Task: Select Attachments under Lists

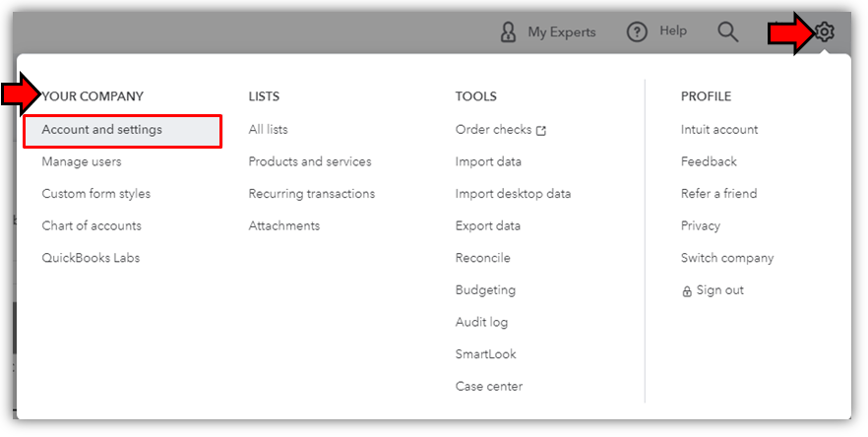Action: coord(284,226)
